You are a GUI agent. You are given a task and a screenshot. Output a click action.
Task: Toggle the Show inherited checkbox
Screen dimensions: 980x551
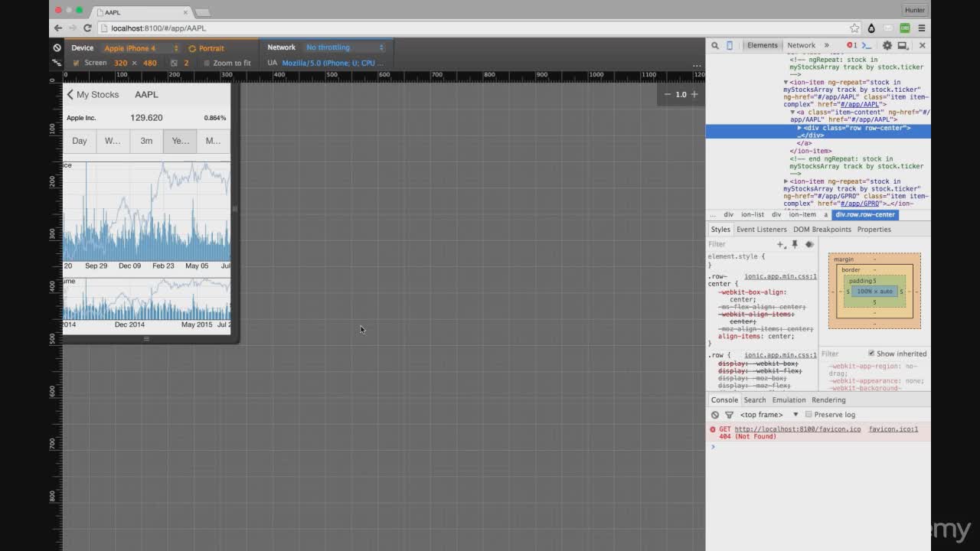(871, 354)
